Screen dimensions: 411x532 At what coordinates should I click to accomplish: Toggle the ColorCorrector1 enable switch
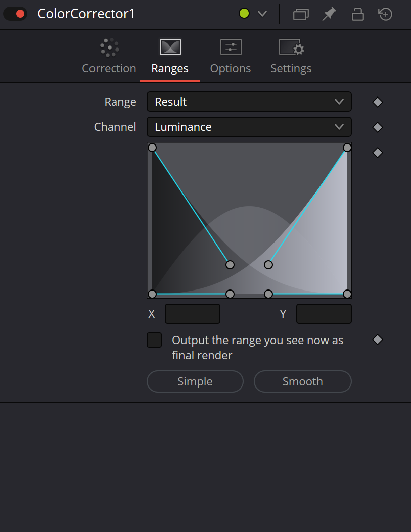coord(15,14)
